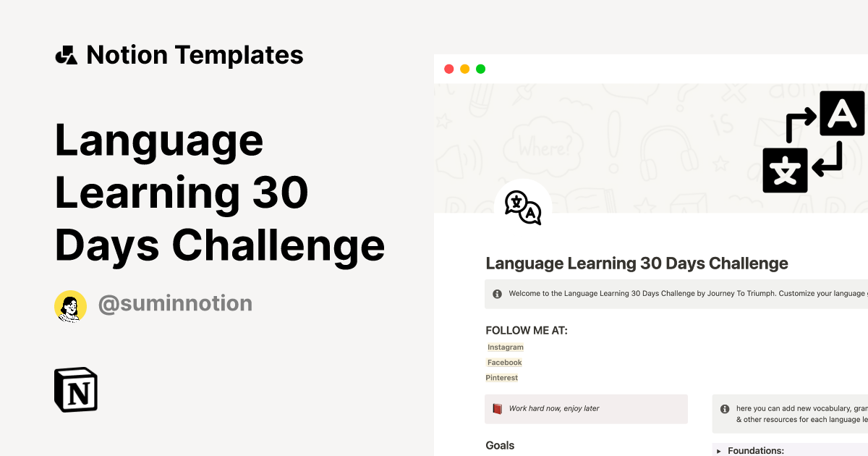This screenshot has height=456, width=868.
Task: Click the disclosure arrow beside Foundations
Action: [x=718, y=450]
